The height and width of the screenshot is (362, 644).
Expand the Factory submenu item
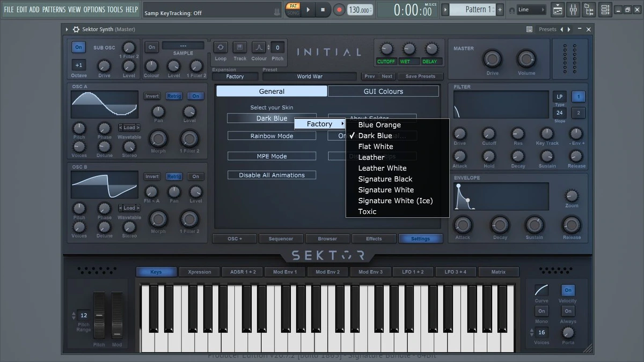pyautogui.click(x=320, y=124)
